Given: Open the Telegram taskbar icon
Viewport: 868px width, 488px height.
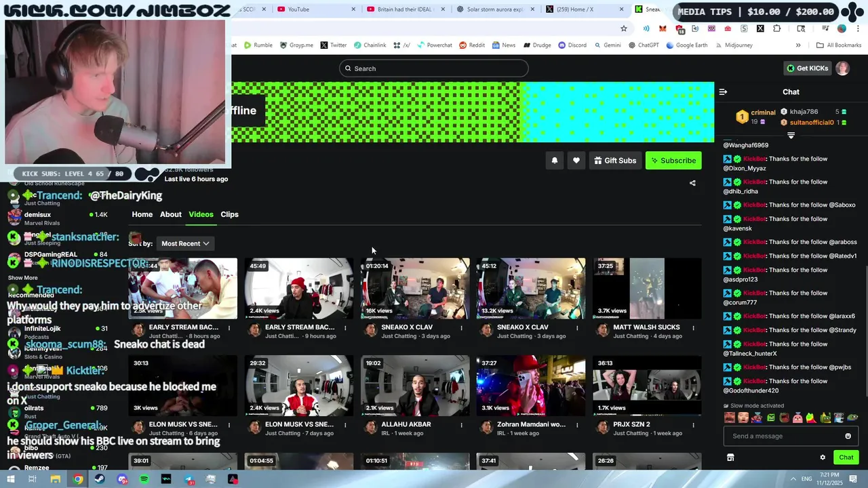Looking at the screenshot, I should click(189, 479).
